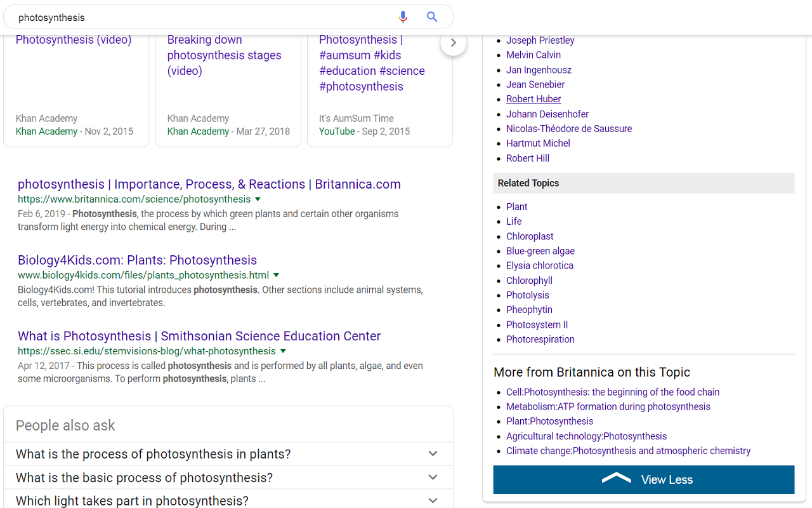812x508 pixels.
Task: Expand 'Which light takes part in photosynthesis?'
Action: (228, 499)
